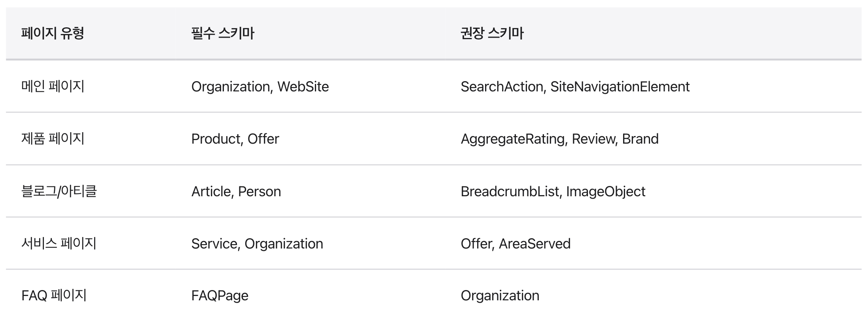The width and height of the screenshot is (868, 330).
Task: Click the '필수 스키마' column header
Action: (223, 33)
